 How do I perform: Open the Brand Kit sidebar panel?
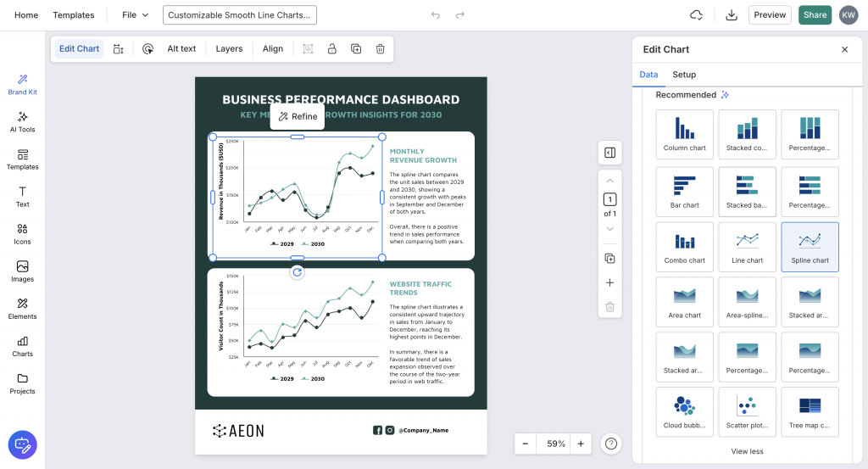click(x=22, y=85)
